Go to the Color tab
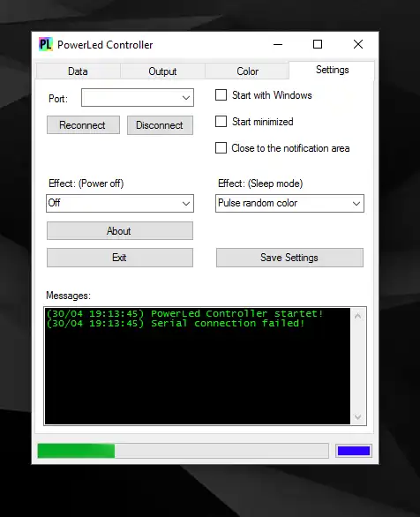 [x=247, y=71]
